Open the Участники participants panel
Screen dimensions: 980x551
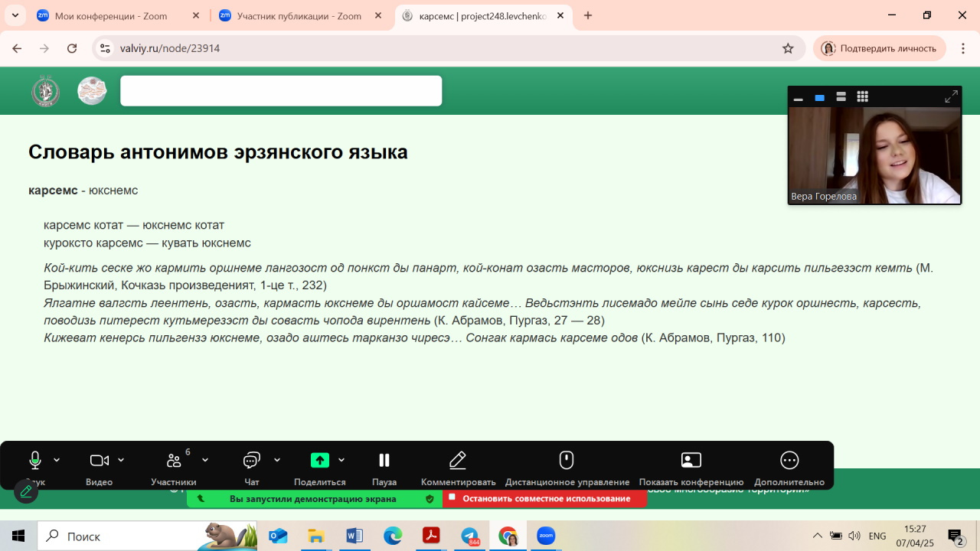point(174,460)
